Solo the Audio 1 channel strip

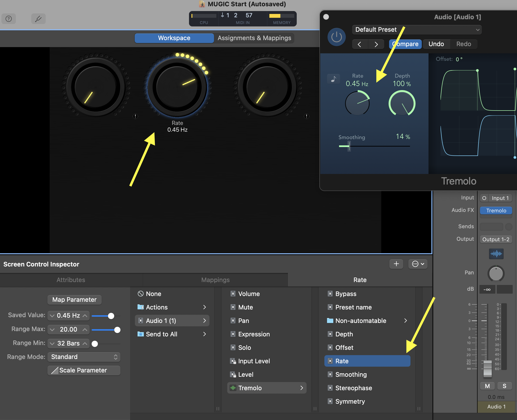504,386
